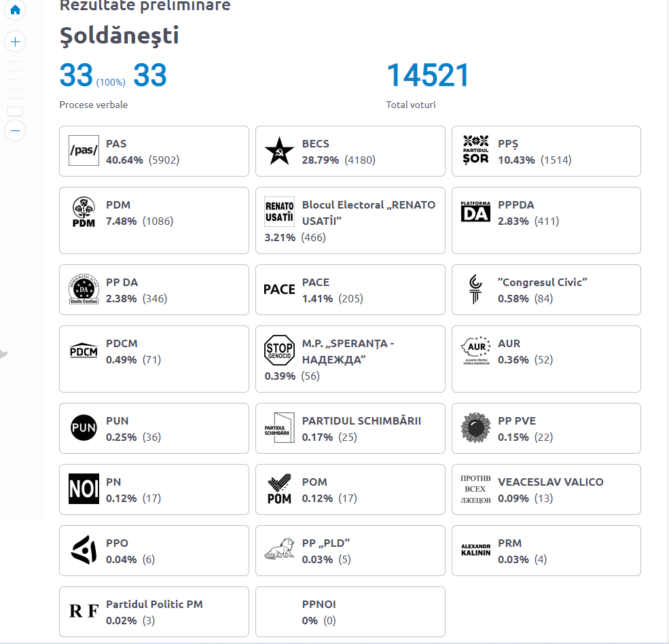The image size is (669, 644).
Task: Click the NOI black square logo
Action: pos(84,488)
